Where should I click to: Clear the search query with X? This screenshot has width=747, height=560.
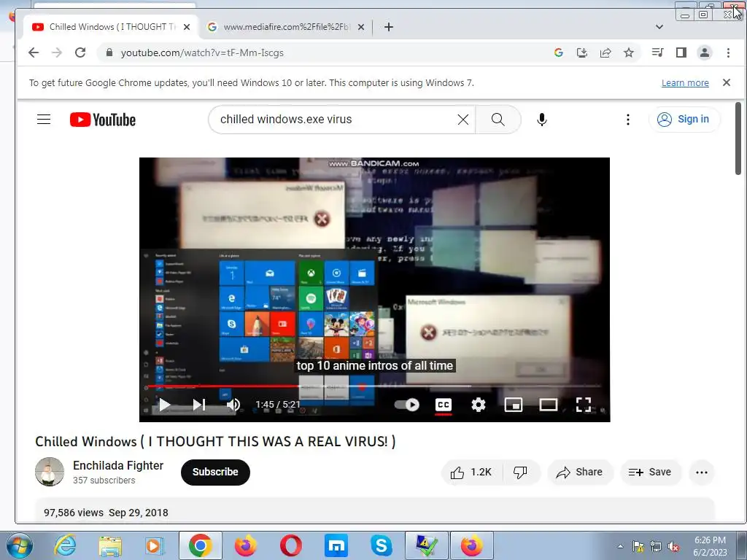coord(463,120)
